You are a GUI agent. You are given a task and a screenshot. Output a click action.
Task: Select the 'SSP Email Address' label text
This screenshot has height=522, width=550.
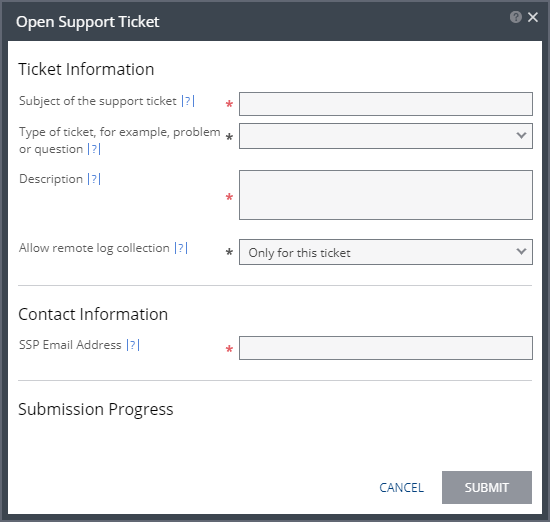click(x=70, y=345)
